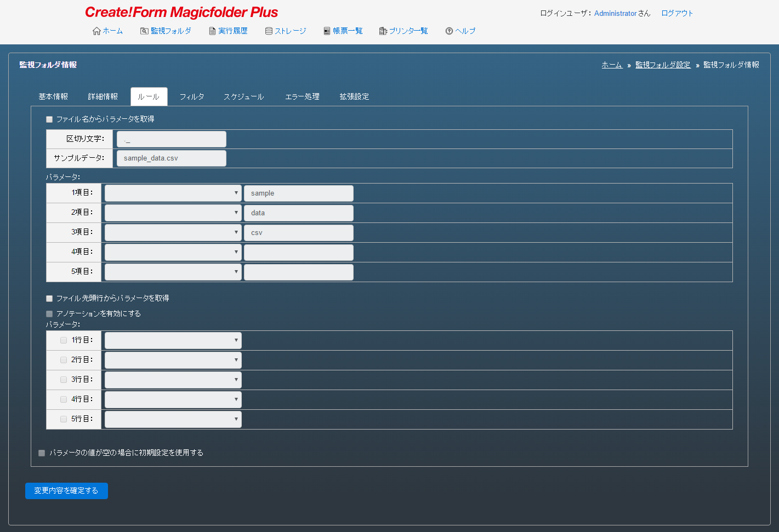The width and height of the screenshot is (779, 532).
Task: Click the 帳票一覧 form icon
Action: pos(327,31)
